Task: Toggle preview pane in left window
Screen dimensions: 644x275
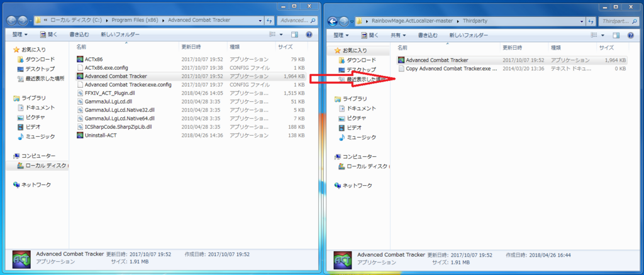Action: [x=295, y=35]
